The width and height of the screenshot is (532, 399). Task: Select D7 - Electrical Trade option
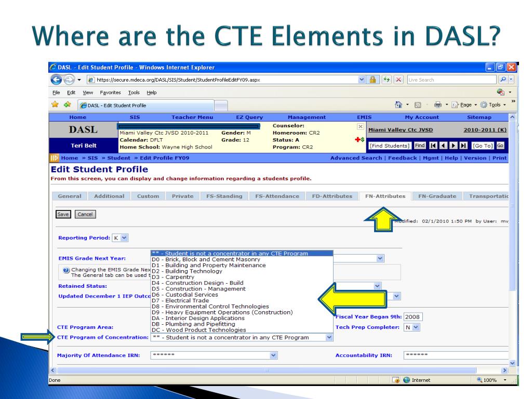click(242, 301)
